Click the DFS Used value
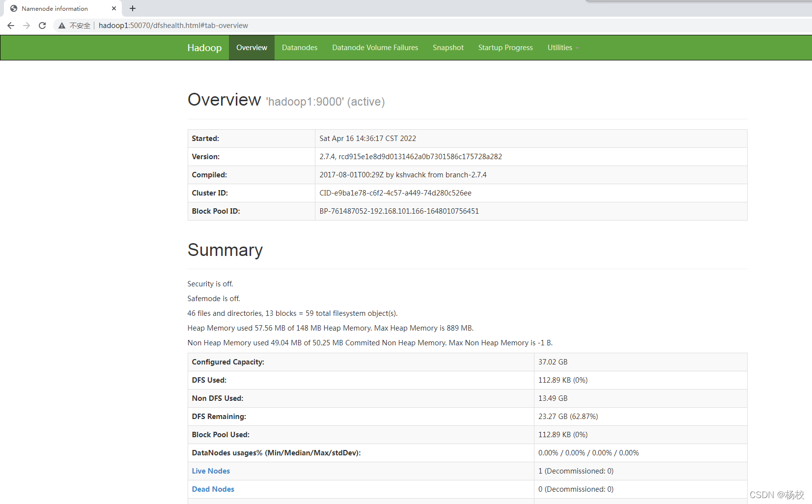Image resolution: width=812 pixels, height=504 pixels. pyautogui.click(x=563, y=380)
